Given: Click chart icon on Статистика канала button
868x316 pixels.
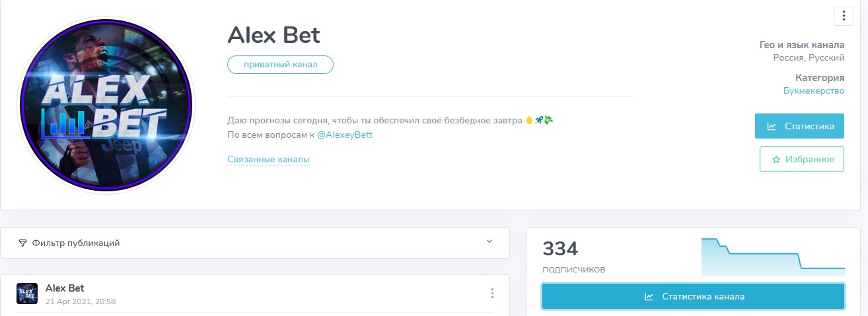Looking at the screenshot, I should (649, 297).
